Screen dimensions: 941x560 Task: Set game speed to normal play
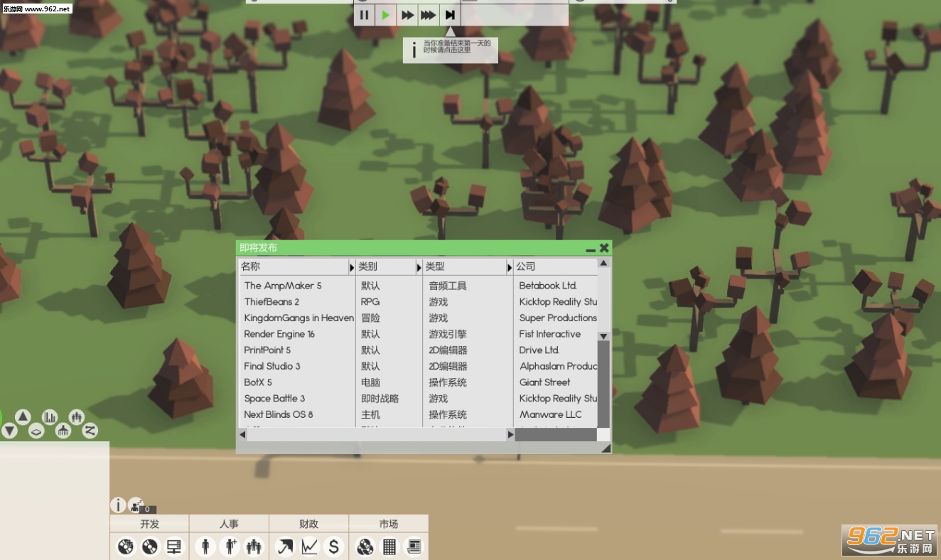click(x=385, y=15)
